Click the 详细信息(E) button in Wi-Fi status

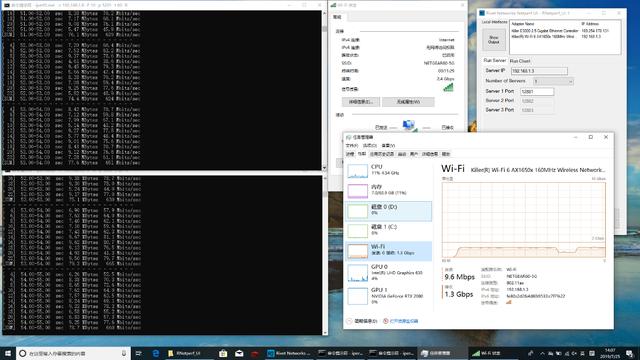(x=361, y=102)
